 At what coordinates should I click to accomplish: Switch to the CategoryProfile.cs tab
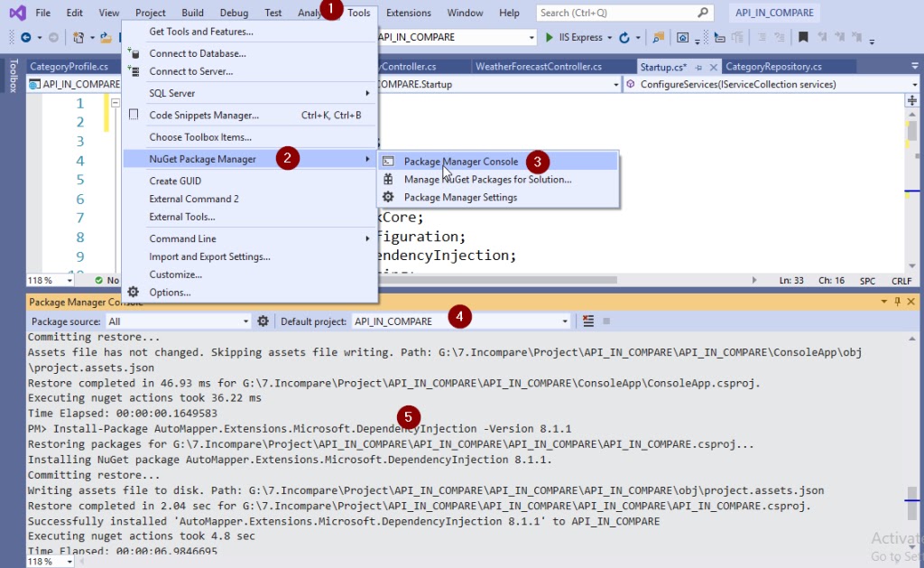point(69,67)
